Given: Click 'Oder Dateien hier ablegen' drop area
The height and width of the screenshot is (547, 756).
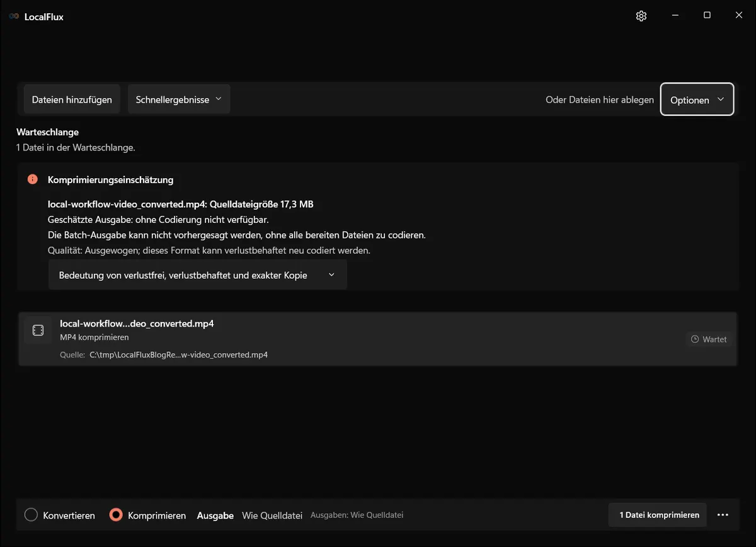Looking at the screenshot, I should [x=600, y=99].
